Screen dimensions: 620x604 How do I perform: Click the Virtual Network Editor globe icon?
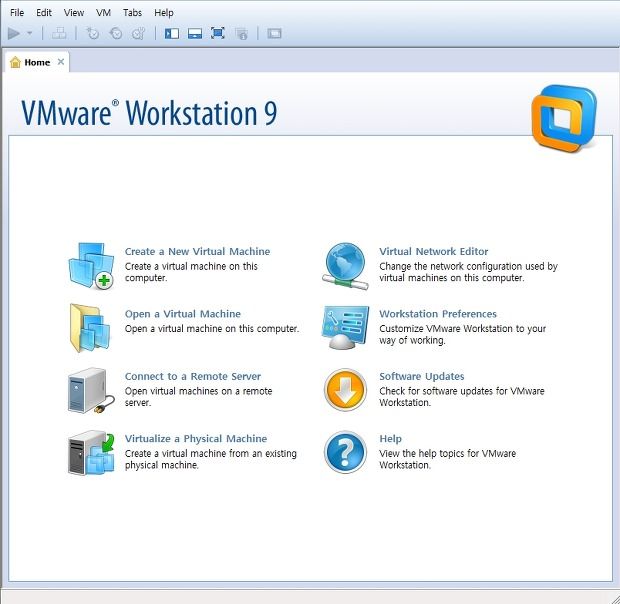tap(345, 266)
